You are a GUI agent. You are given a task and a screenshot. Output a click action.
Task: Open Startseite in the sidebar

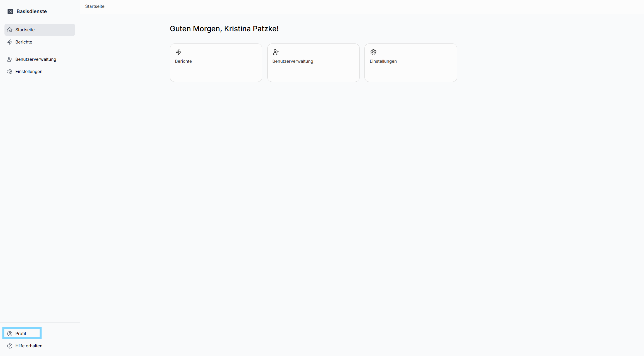pos(40,30)
